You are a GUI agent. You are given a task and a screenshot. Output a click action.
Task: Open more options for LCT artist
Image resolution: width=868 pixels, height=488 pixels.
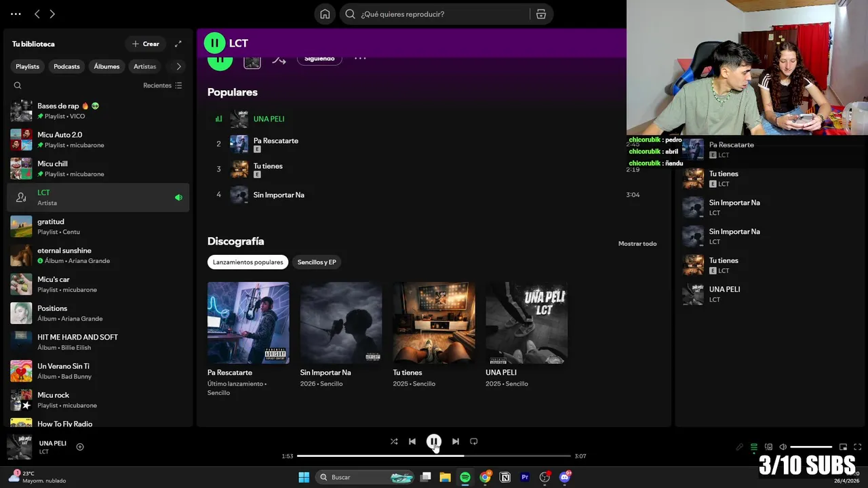tap(360, 59)
